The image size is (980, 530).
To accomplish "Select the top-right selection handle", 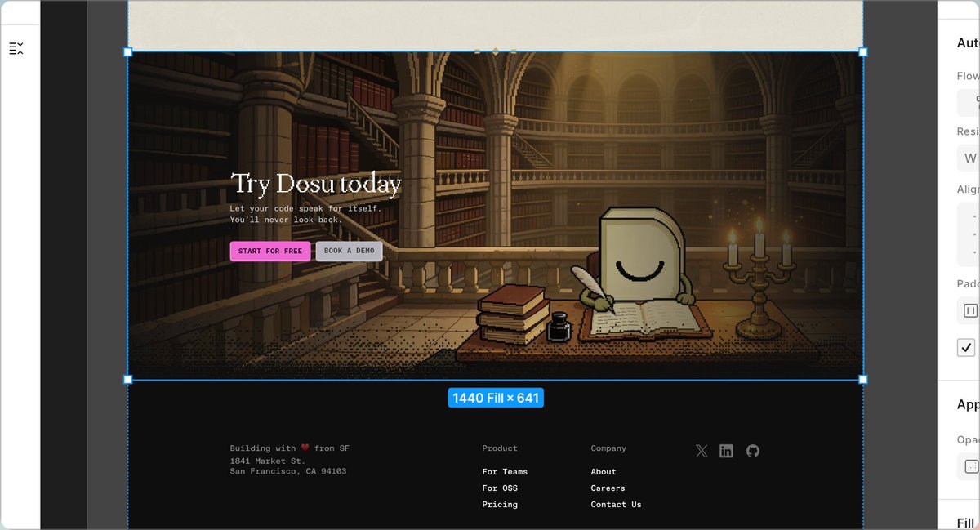I will pos(863,51).
